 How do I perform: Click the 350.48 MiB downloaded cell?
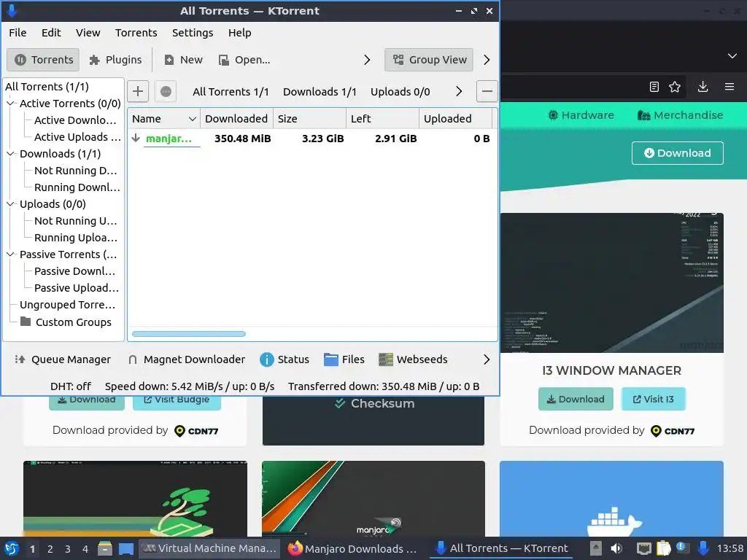pyautogui.click(x=242, y=139)
